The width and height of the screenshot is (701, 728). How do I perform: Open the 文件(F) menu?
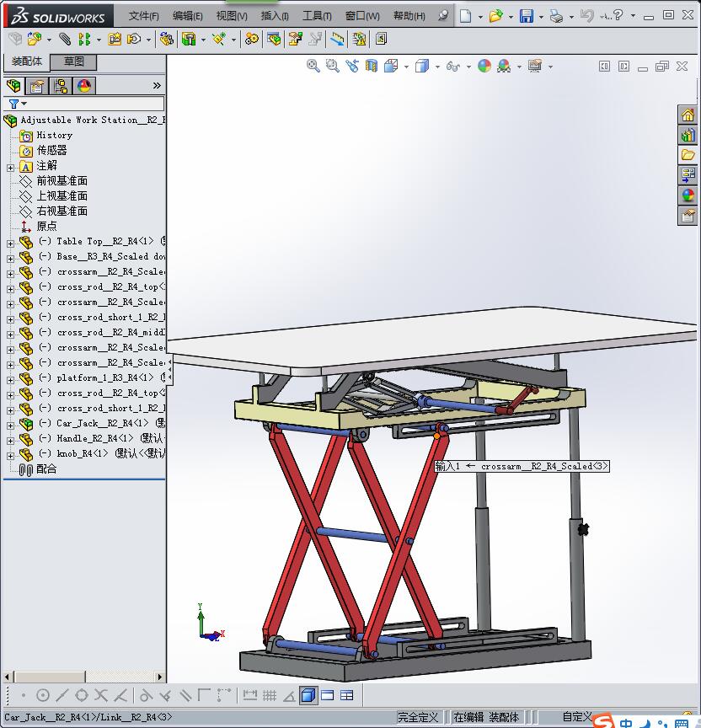pos(144,16)
